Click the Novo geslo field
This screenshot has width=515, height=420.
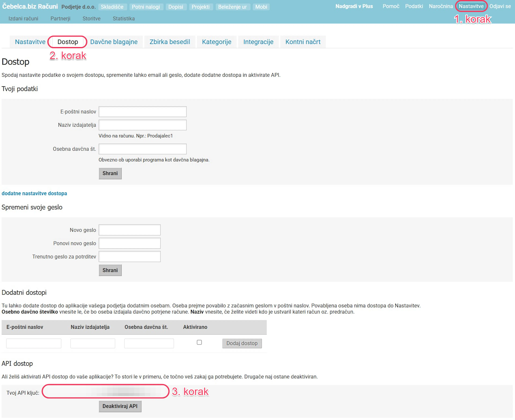point(129,230)
